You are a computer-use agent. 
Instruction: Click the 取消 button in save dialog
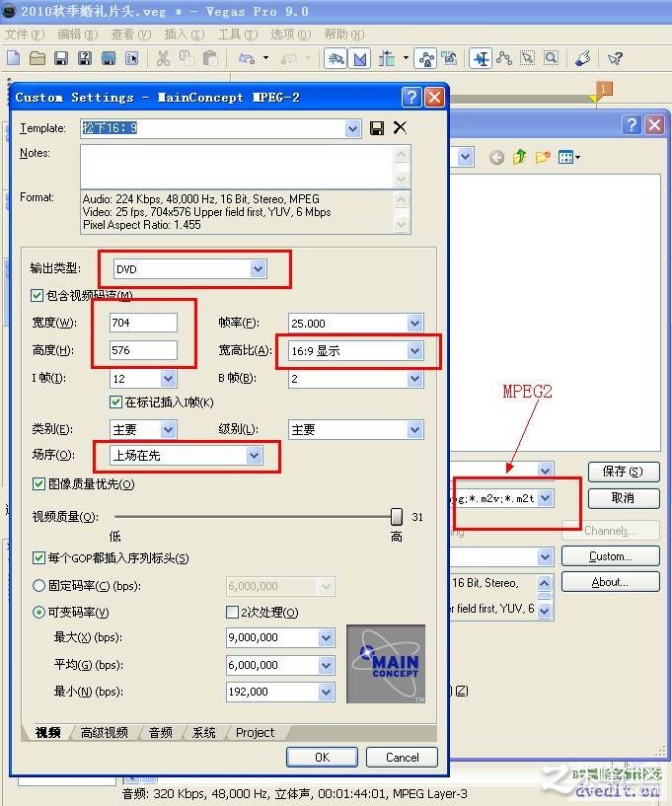[x=624, y=498]
